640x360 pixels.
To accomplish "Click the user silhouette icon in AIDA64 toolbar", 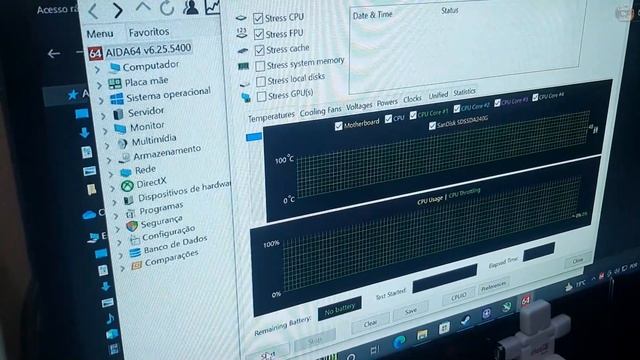I will 191,7.
